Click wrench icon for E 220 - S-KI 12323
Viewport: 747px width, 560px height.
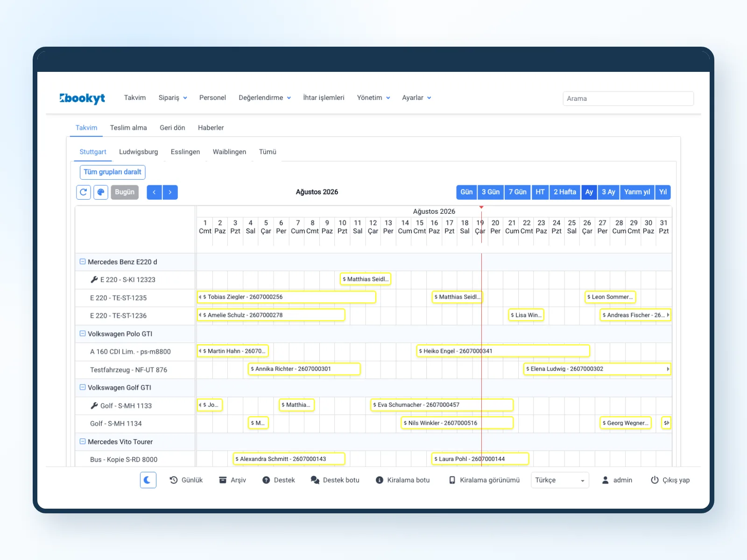(x=94, y=280)
